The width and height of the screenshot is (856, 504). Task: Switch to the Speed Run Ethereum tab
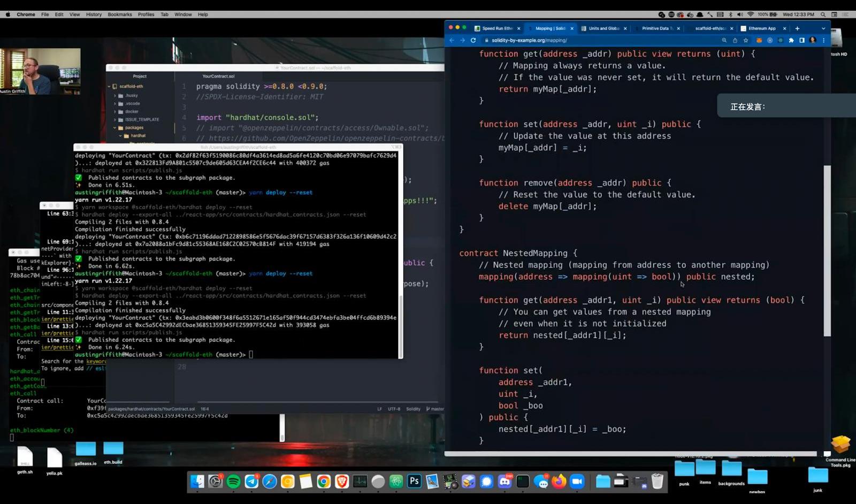point(497,28)
